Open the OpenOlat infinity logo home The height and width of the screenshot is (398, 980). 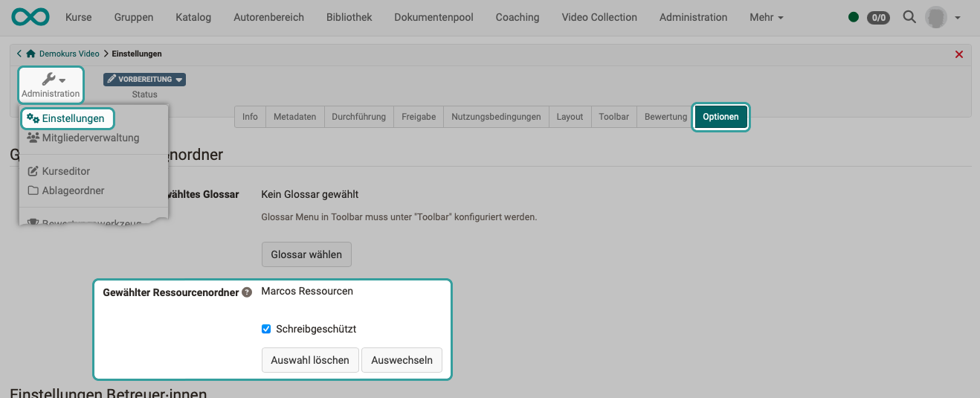30,16
